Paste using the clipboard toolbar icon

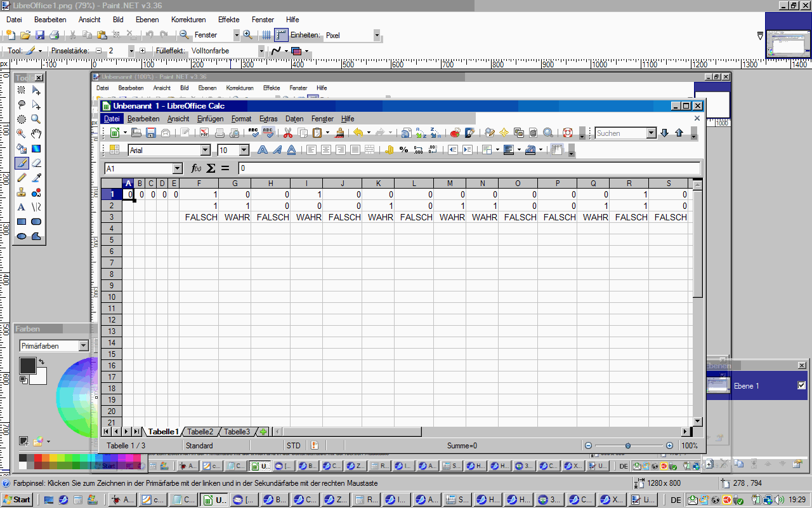click(x=102, y=35)
